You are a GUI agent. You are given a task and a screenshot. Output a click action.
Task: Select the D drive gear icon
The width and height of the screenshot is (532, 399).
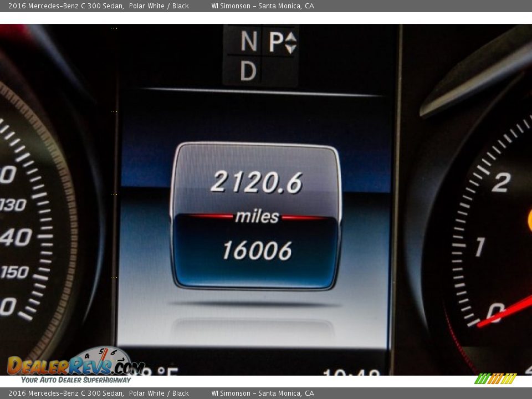tap(248, 70)
